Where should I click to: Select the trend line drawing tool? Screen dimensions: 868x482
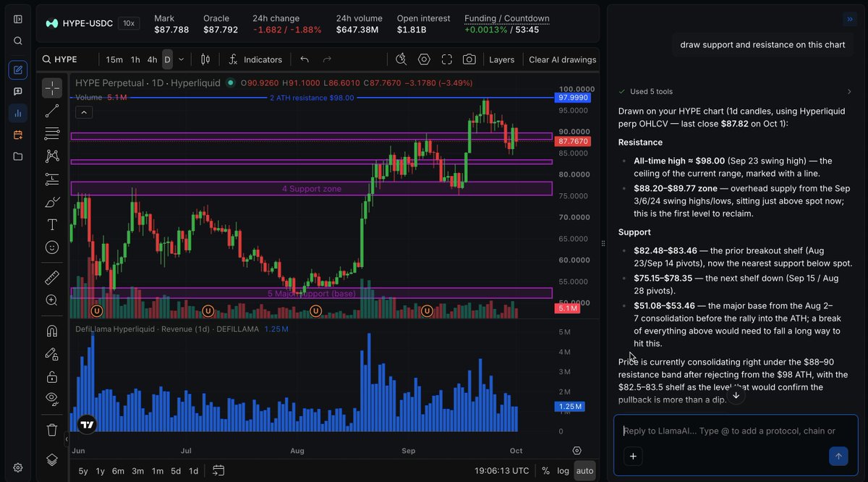(x=52, y=111)
